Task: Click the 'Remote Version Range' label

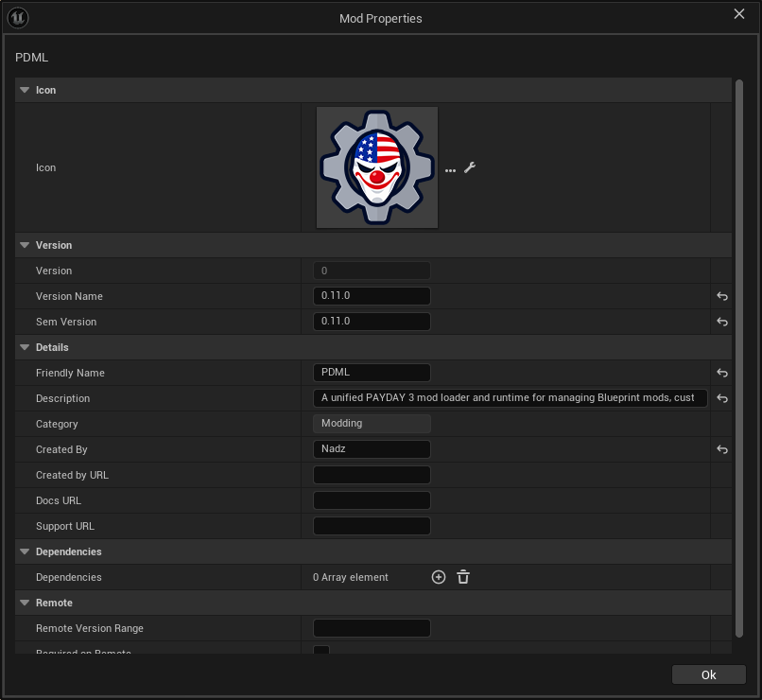Action: click(x=90, y=628)
